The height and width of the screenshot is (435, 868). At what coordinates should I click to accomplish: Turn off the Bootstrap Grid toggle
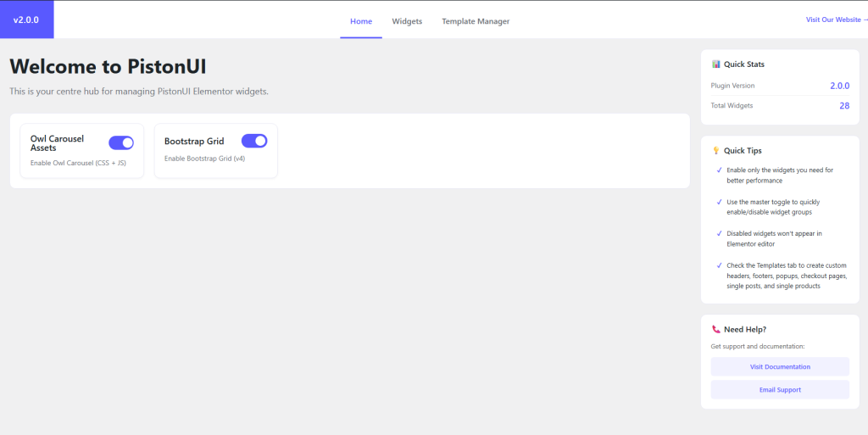254,141
